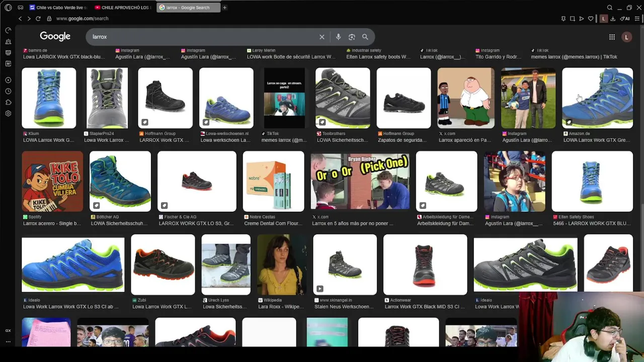644x362 pixels.
Task: Open StaplerPro24 Lowa Work Larrox boot image
Action: [x=107, y=98]
